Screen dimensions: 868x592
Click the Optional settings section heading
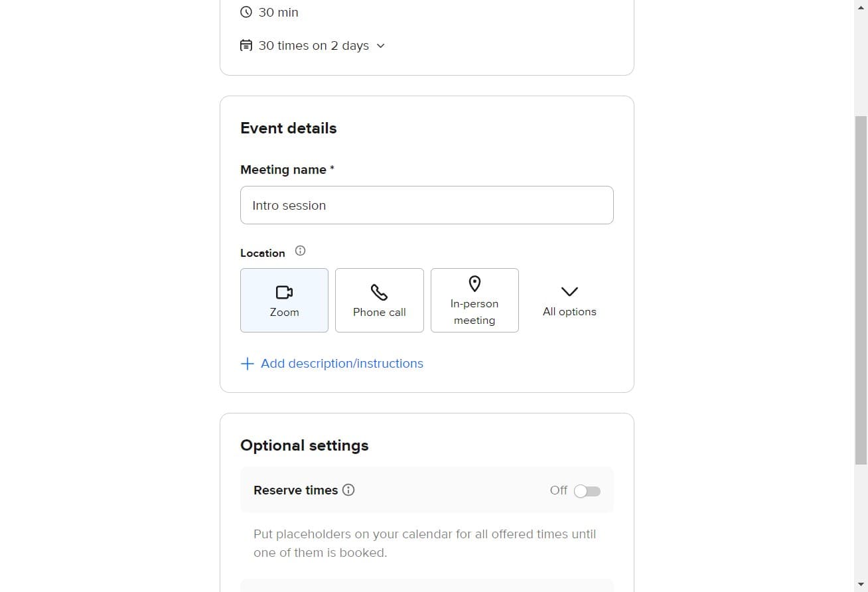click(x=304, y=445)
